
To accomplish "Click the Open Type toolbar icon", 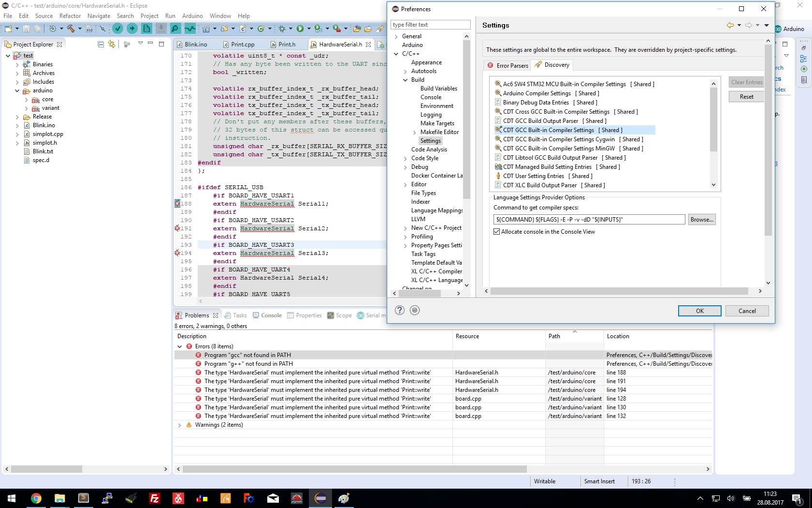I will click(357, 29).
